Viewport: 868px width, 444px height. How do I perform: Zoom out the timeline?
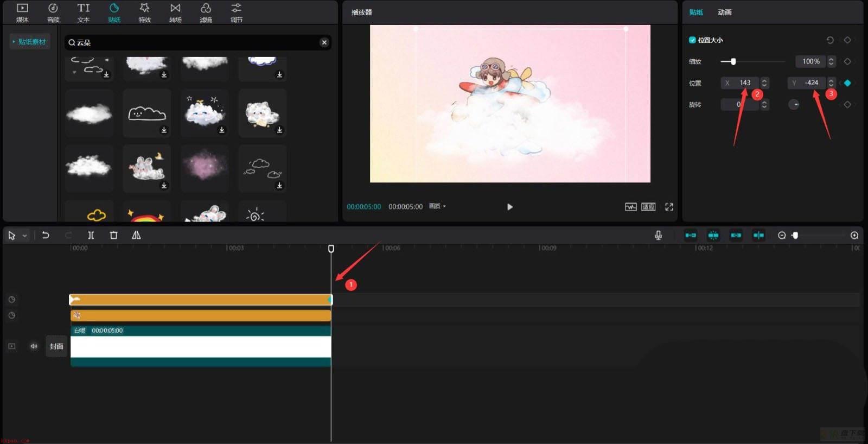click(x=782, y=235)
